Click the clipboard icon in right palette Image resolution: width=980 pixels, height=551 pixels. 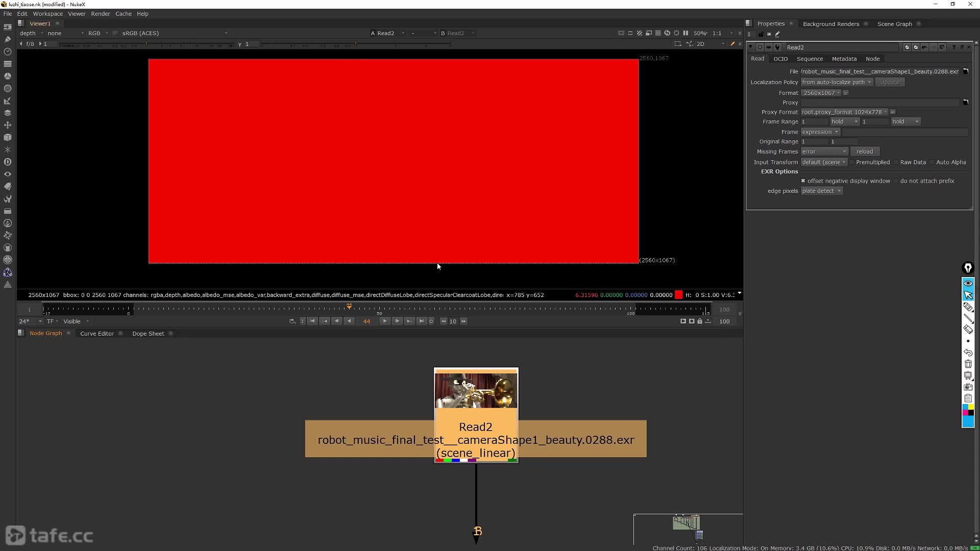click(968, 398)
